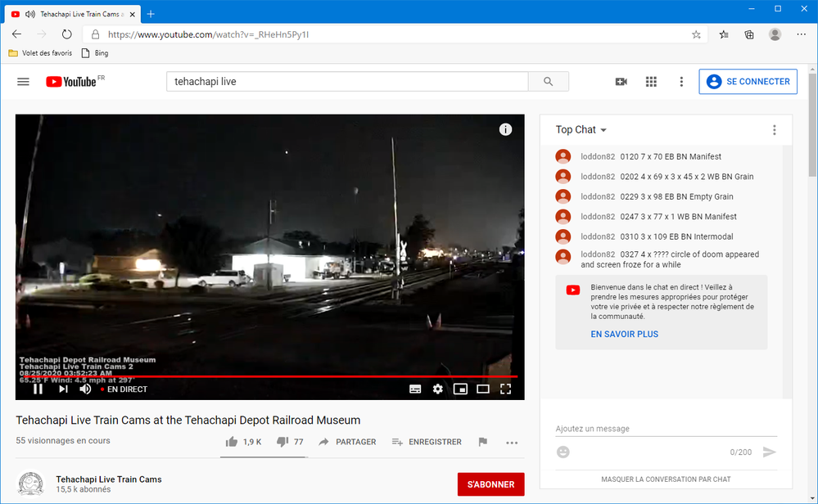Open the chat options three-dot menu
The width and height of the screenshot is (818, 504).
coord(774,130)
